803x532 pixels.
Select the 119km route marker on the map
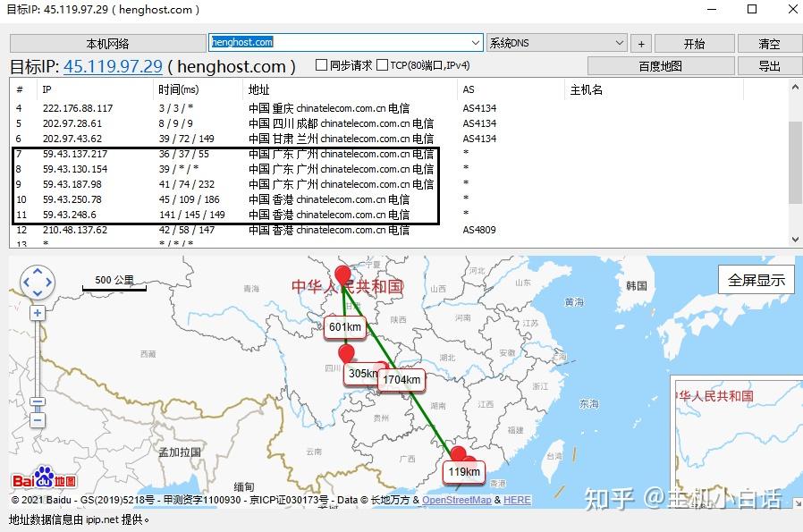point(462,472)
